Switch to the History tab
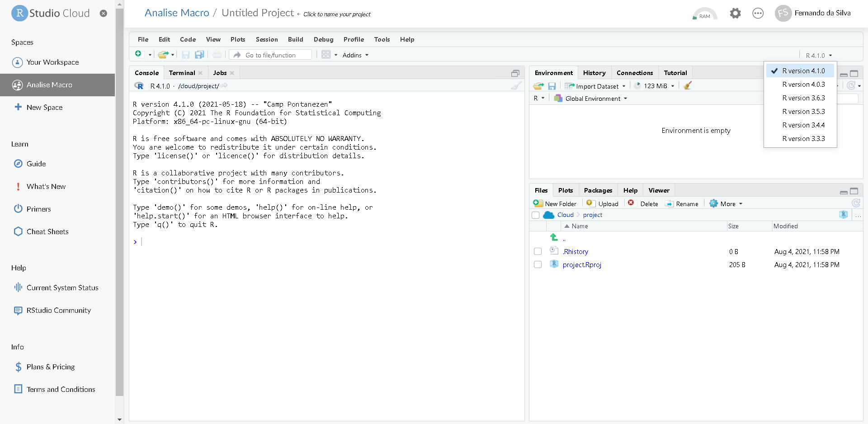This screenshot has height=424, width=868. tap(594, 72)
